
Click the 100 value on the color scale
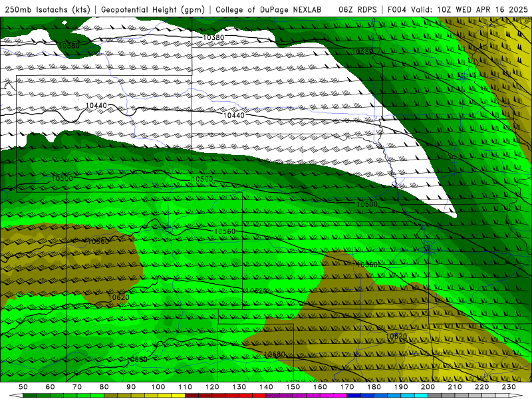point(158,387)
